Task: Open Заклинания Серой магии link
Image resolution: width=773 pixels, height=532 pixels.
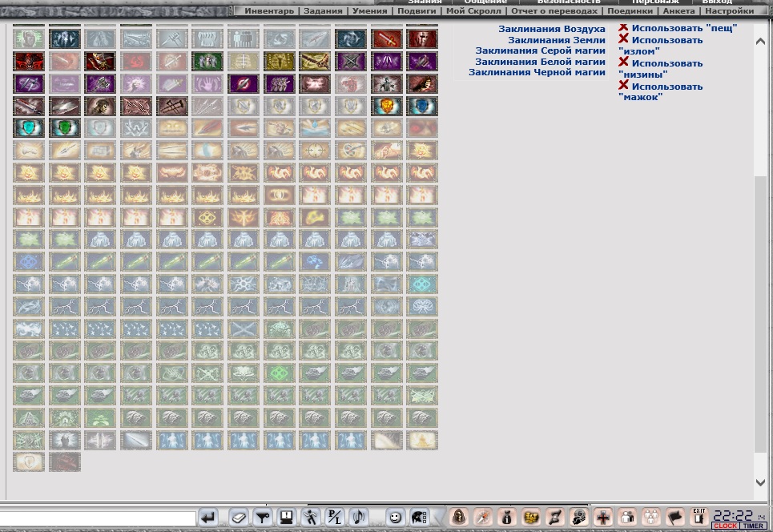Action: click(x=541, y=50)
